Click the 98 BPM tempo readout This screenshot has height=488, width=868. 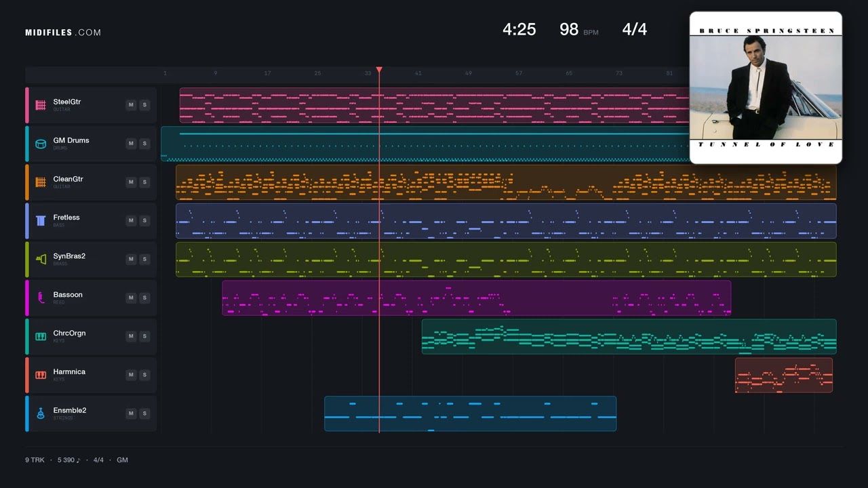578,29
